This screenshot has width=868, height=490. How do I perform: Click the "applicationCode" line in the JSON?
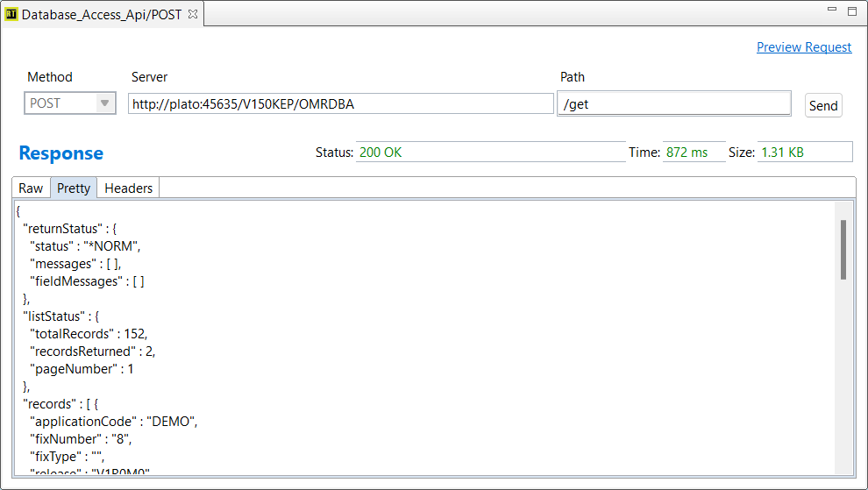pos(114,422)
